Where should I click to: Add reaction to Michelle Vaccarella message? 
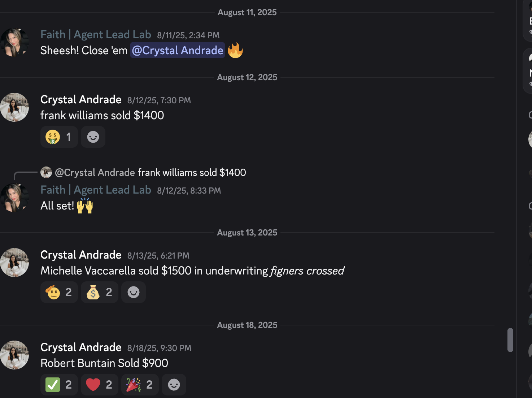pyautogui.click(x=134, y=292)
